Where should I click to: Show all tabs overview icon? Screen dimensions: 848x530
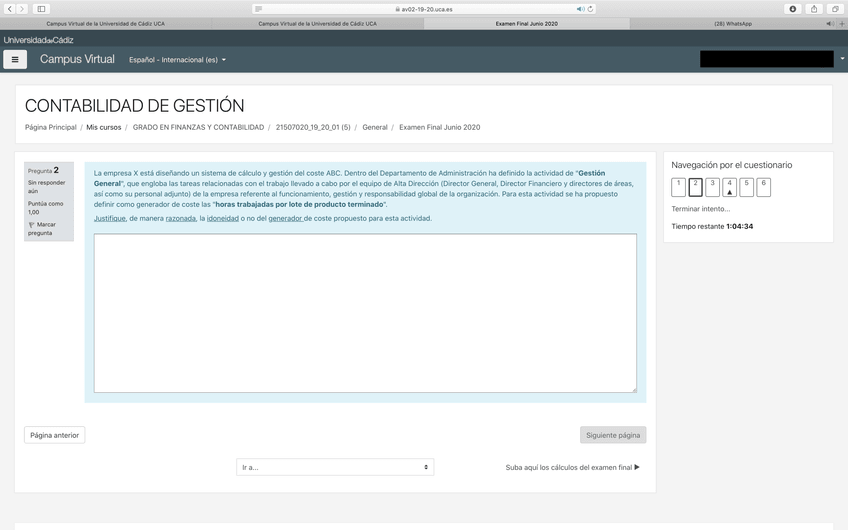835,9
